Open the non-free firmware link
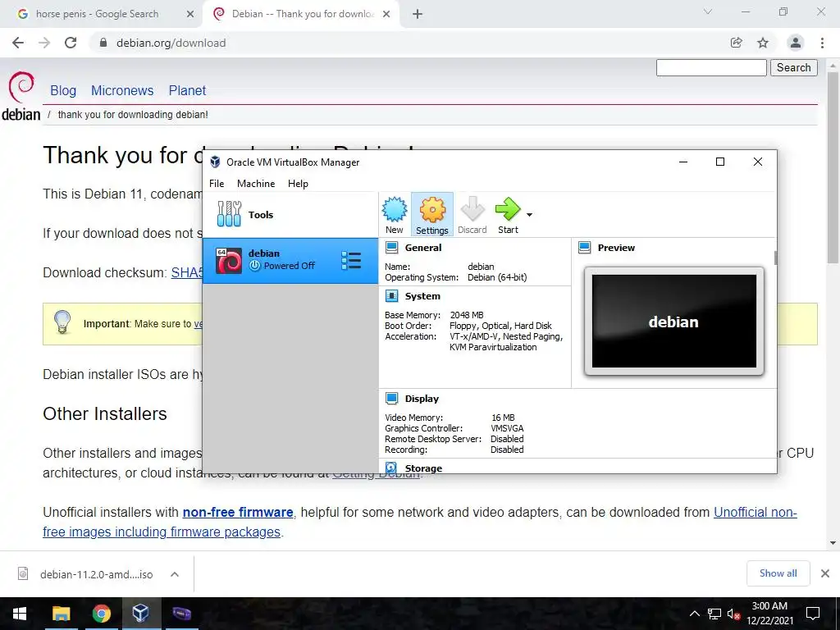 click(x=238, y=513)
